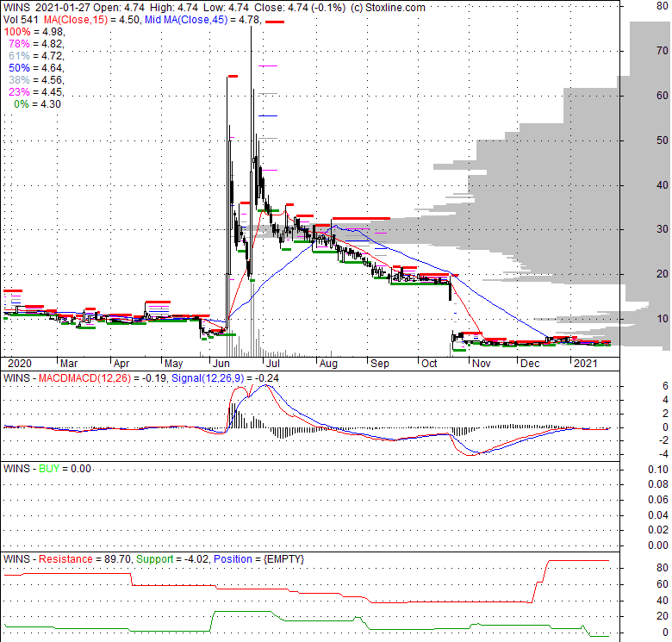Click the Position = {EMPTY} label
Viewport: 672px width, 642px height.
(x=258, y=559)
